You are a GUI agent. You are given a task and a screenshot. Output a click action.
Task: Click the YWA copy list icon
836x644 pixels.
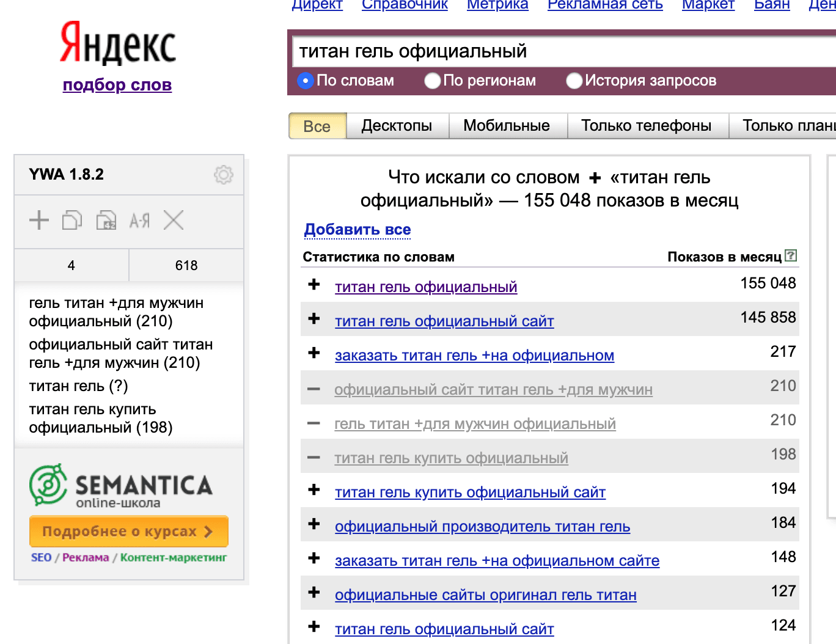(72, 220)
